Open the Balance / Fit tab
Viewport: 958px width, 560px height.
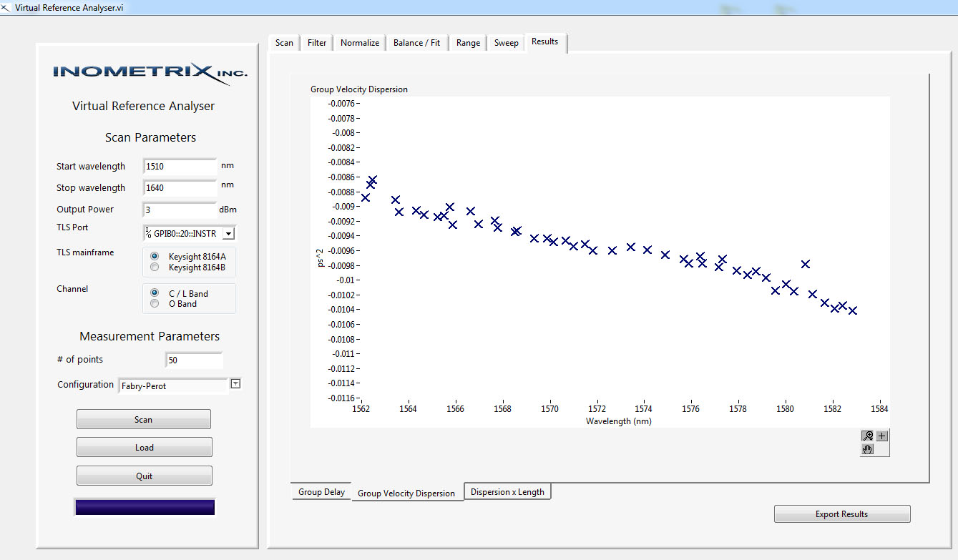tap(417, 43)
